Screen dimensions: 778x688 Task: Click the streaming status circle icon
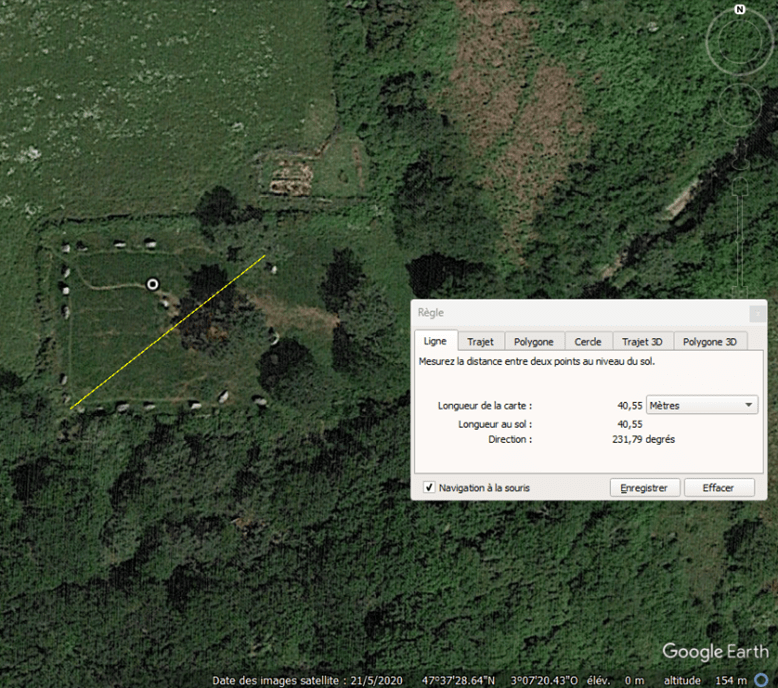pos(761,680)
